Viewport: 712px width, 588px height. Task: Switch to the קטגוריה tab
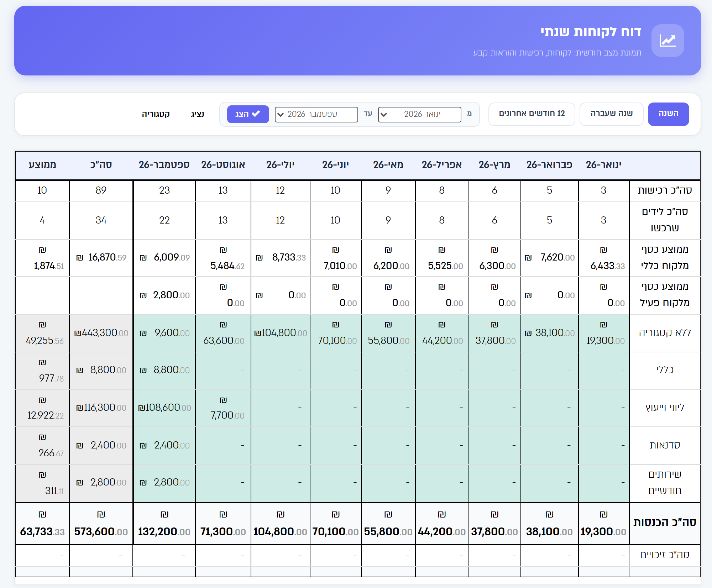[156, 114]
